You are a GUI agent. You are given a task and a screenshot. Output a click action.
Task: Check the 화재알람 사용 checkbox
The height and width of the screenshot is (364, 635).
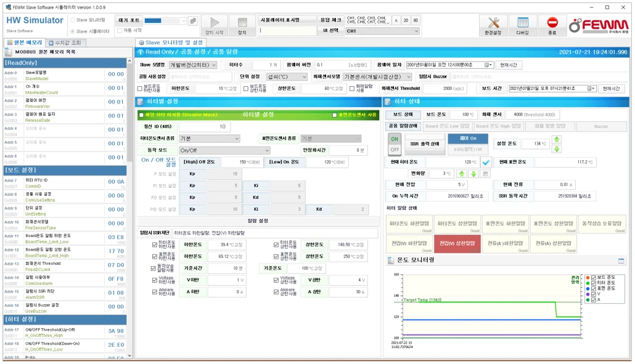[x=352, y=89]
